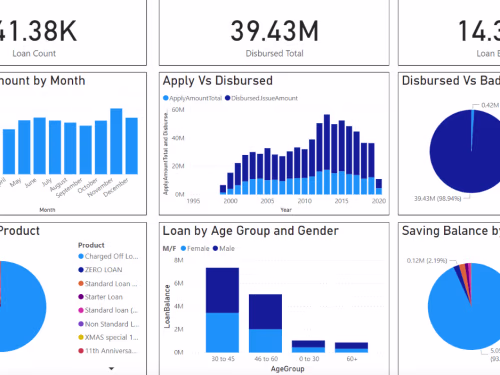
Task: Click Female legend marker in age chart
Action: coord(183,248)
